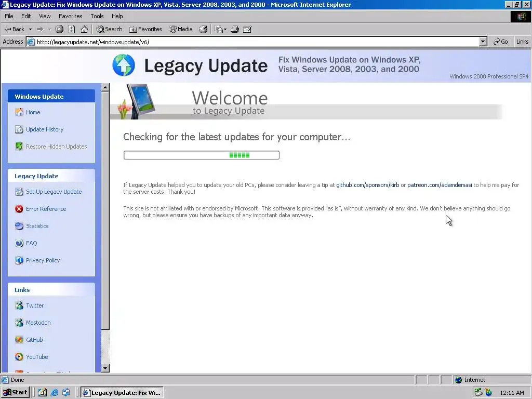This screenshot has width=532, height=399.
Task: Open Update History link
Action: coord(45,129)
